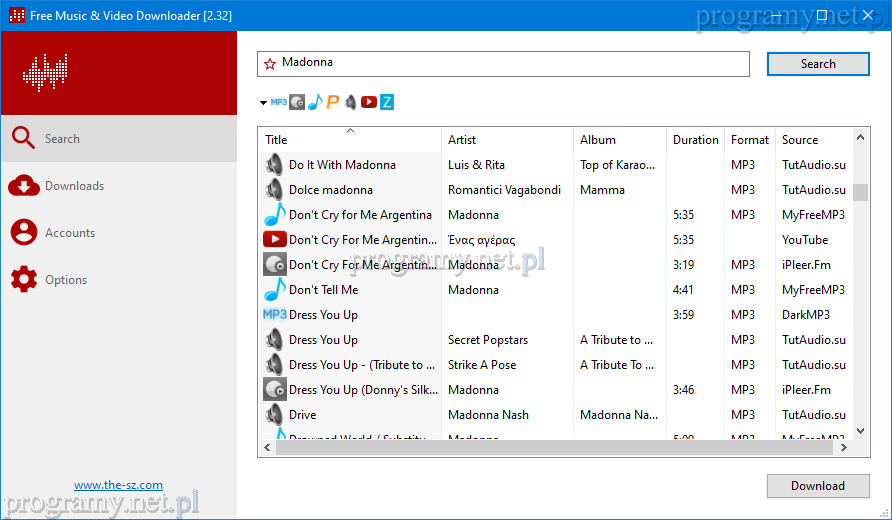Click the Options gear icon

click(x=24, y=280)
